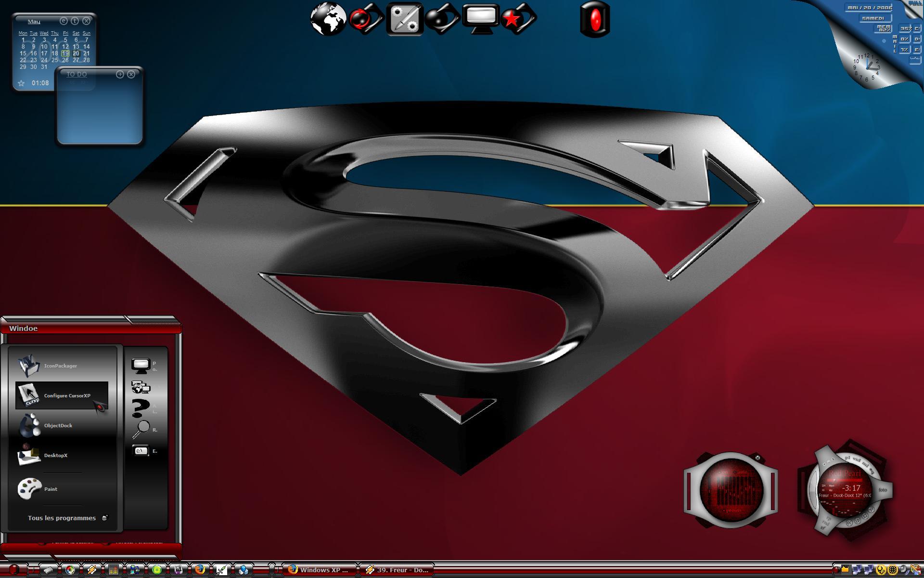Click the monitor icon in the top dock
924x578 pixels.
coord(480,19)
